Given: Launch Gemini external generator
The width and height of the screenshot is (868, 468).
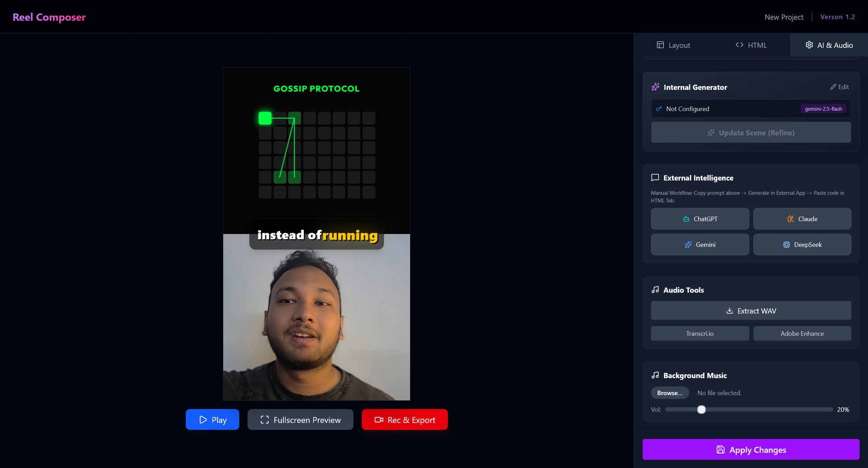Looking at the screenshot, I should tap(700, 244).
